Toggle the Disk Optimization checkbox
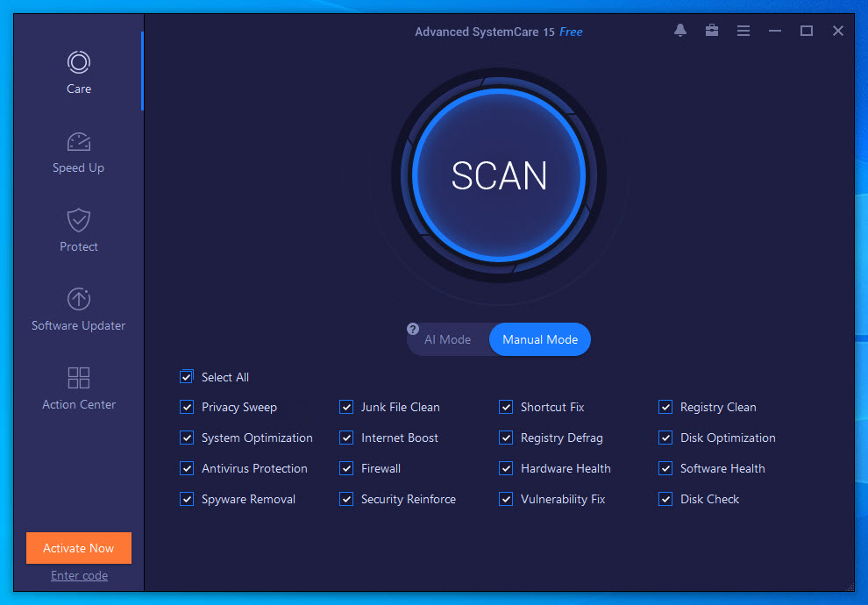This screenshot has height=605, width=868. coord(665,438)
